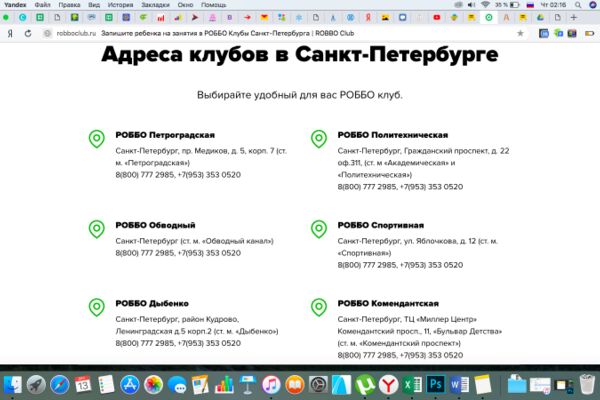Launch Safari from the dock

pos(60,384)
